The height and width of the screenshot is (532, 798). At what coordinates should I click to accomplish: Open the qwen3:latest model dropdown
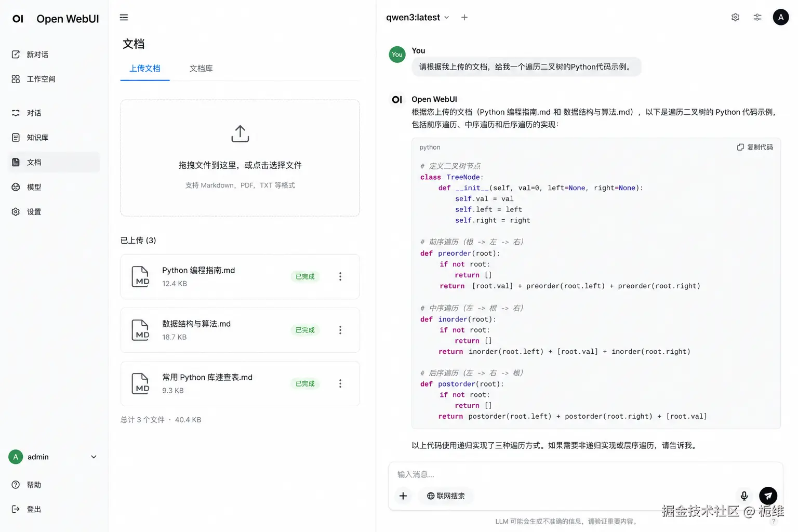pos(417,17)
